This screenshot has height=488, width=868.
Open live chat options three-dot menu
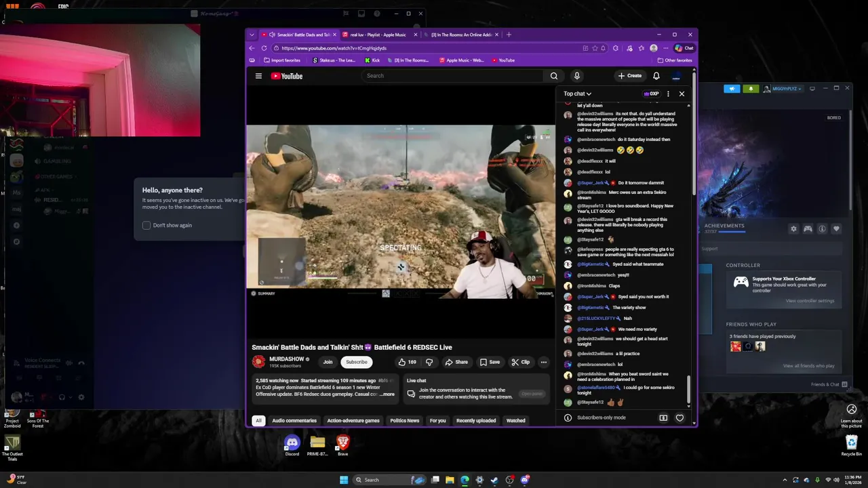pos(668,94)
